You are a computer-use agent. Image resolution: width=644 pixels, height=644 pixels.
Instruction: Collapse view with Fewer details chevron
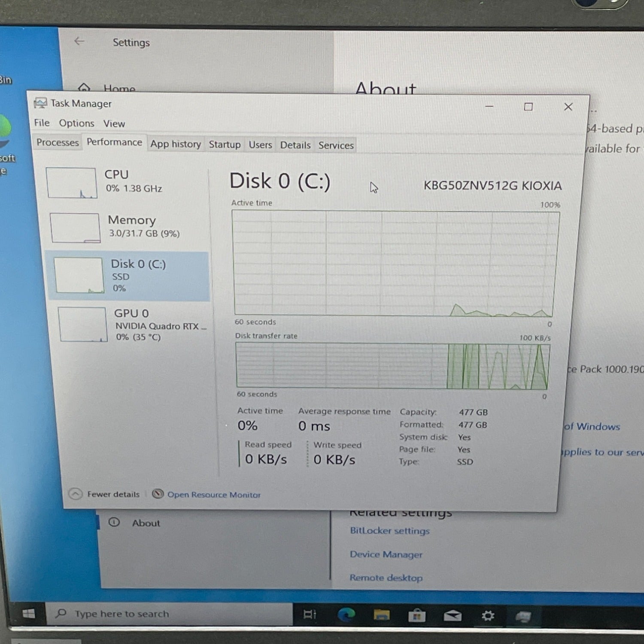(x=76, y=494)
